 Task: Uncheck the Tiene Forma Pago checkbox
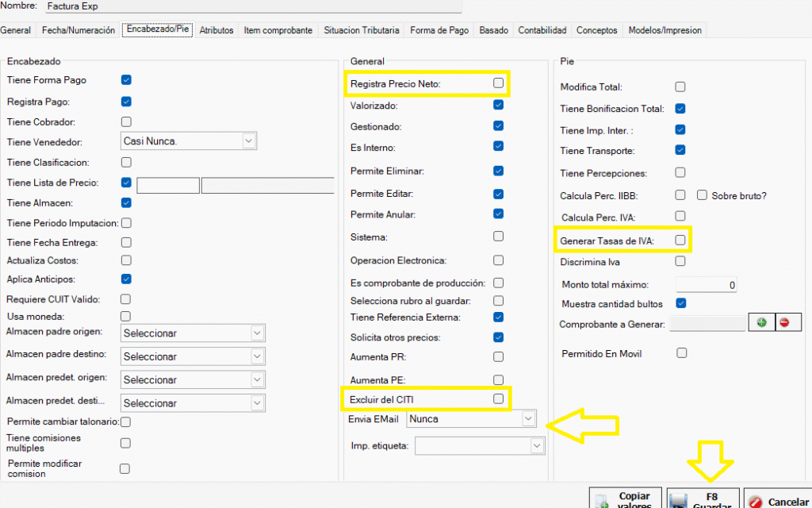[126, 80]
